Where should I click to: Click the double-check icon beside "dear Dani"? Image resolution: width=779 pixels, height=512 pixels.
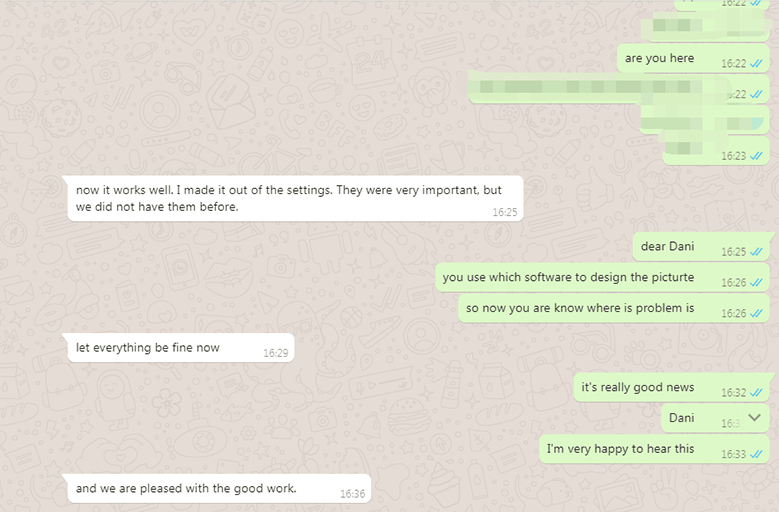[x=756, y=252]
